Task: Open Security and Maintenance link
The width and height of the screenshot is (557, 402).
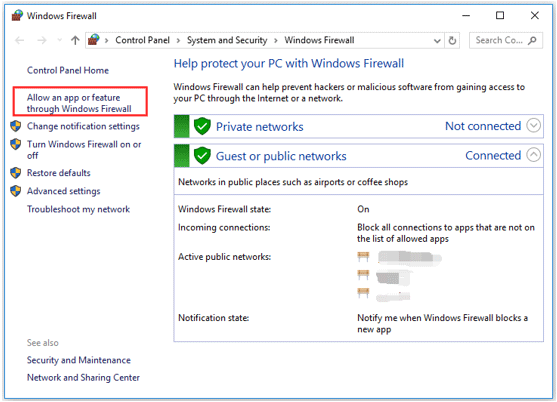Action: (x=79, y=360)
